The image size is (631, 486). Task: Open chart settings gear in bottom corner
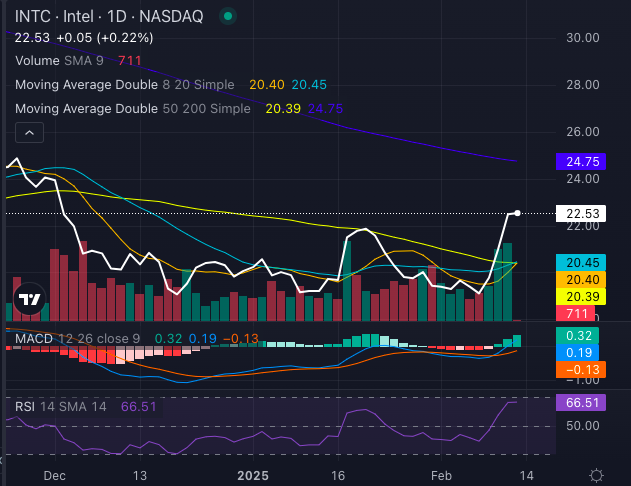pyautogui.click(x=596, y=474)
